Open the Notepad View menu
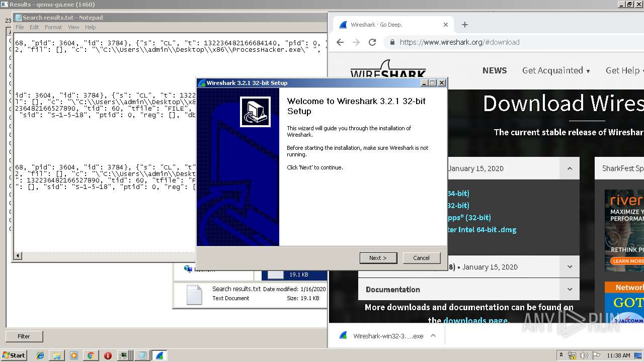The width and height of the screenshot is (644, 362). pos(73,27)
